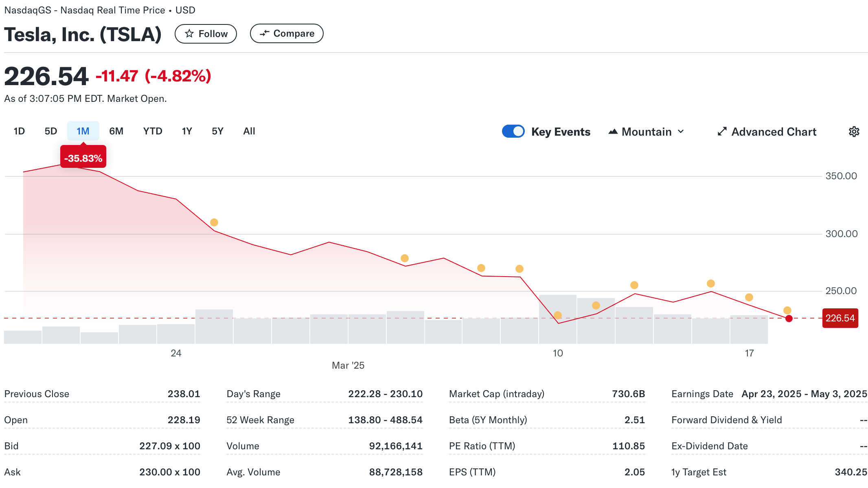Viewport: 868px width, 488px height.
Task: Click the Ask value 230.00 x 100
Action: pyautogui.click(x=170, y=472)
